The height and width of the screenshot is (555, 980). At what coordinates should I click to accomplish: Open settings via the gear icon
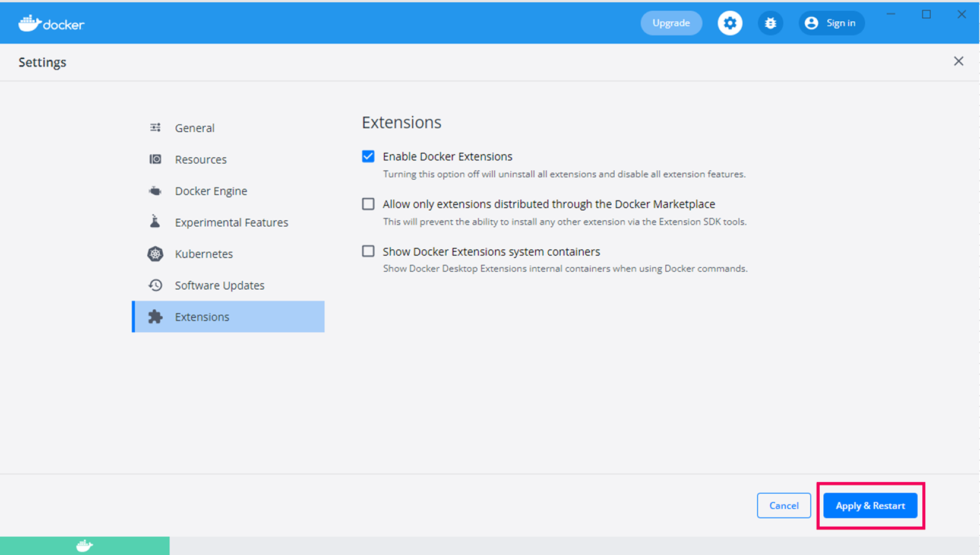pyautogui.click(x=730, y=23)
